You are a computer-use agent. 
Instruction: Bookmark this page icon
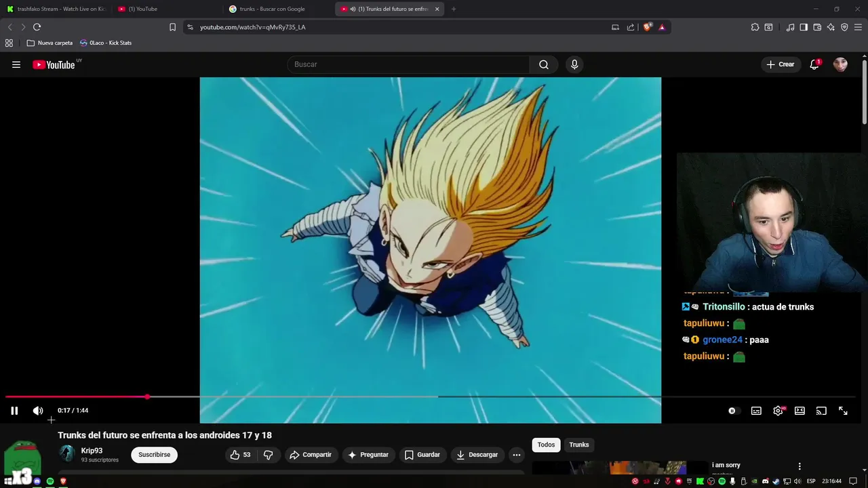tap(172, 27)
